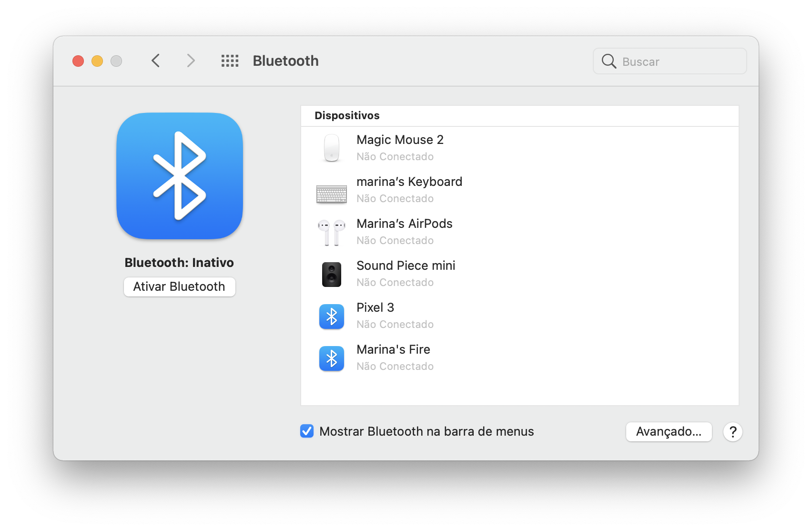Click the Magic Mouse 2 device icon
812x531 pixels.
click(x=332, y=148)
